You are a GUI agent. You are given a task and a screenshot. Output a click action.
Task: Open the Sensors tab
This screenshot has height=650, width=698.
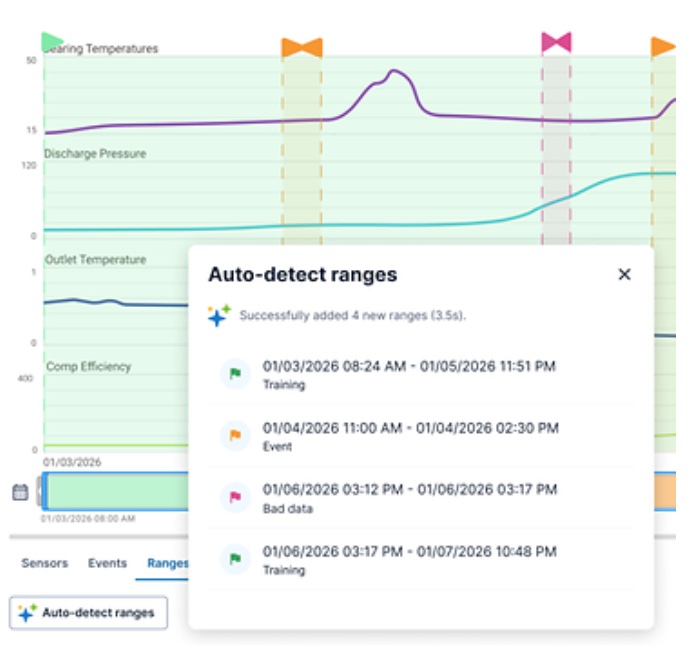pyautogui.click(x=45, y=563)
